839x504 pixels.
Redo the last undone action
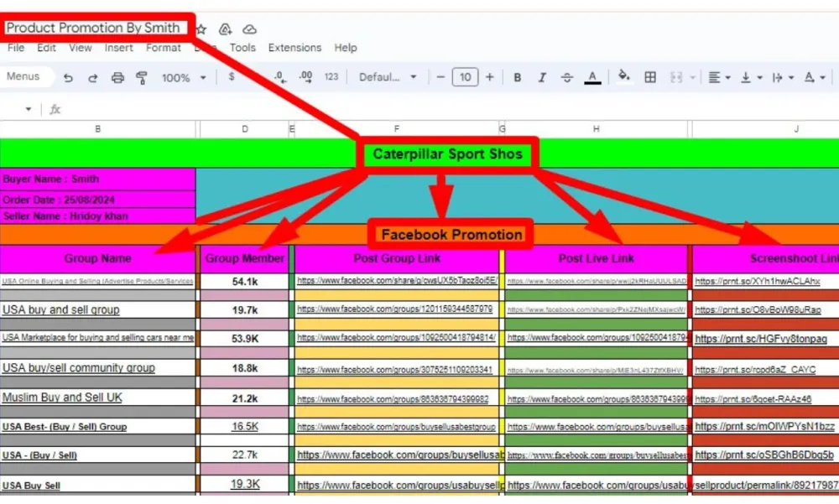tap(92, 78)
